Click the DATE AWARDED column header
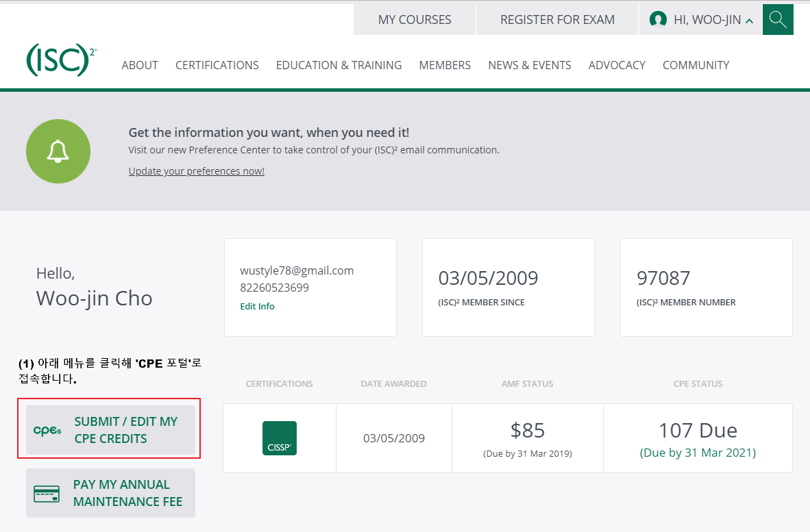The image size is (810, 532). [x=393, y=384]
